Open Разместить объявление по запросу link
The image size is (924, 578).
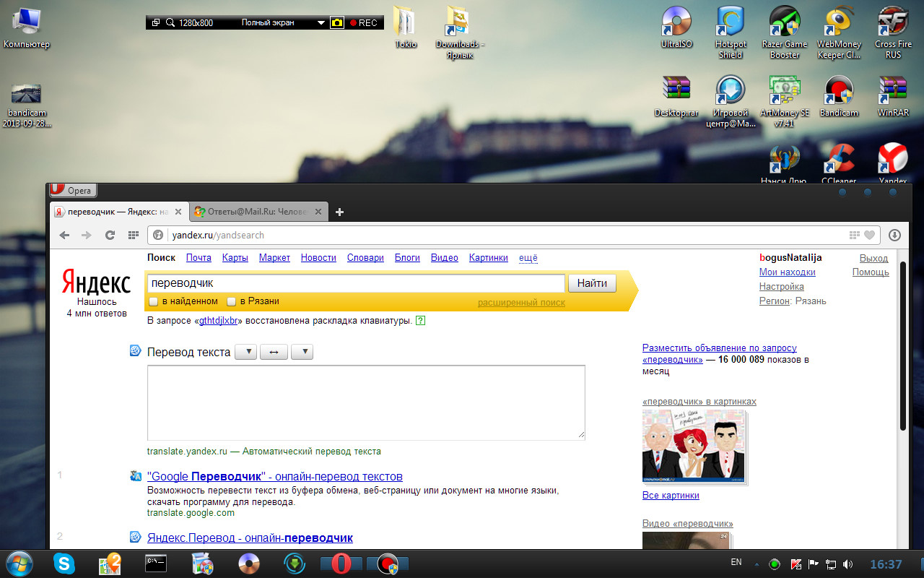pyautogui.click(x=720, y=353)
